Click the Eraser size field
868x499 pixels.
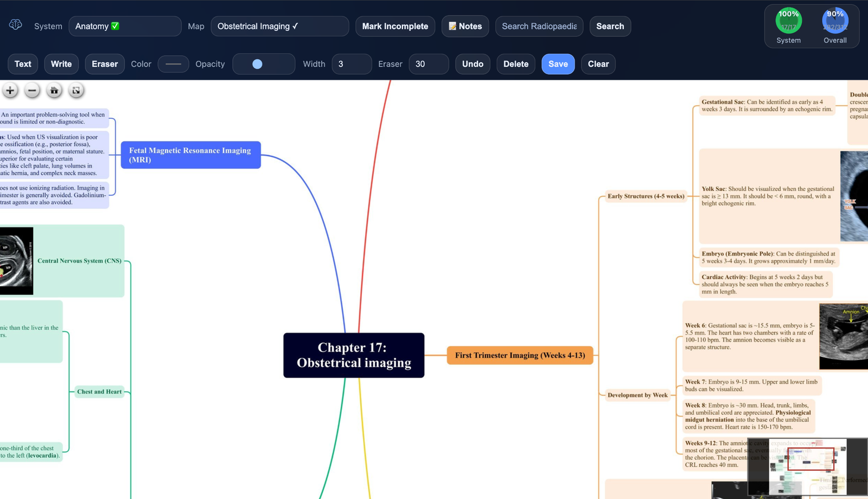[429, 64]
